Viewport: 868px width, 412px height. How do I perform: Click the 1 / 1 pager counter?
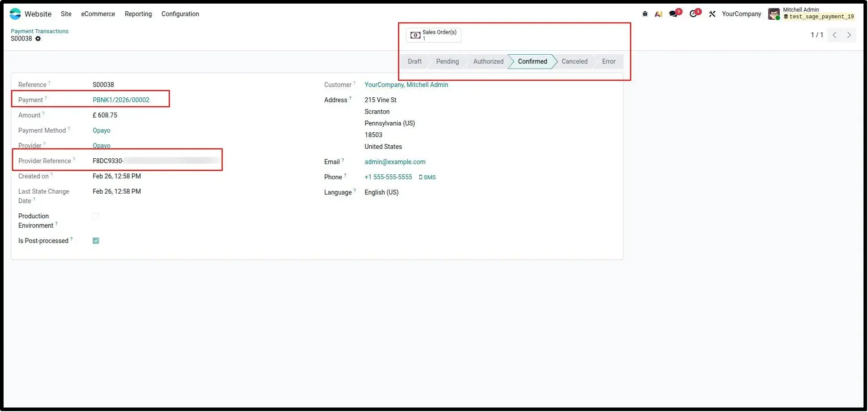click(817, 35)
